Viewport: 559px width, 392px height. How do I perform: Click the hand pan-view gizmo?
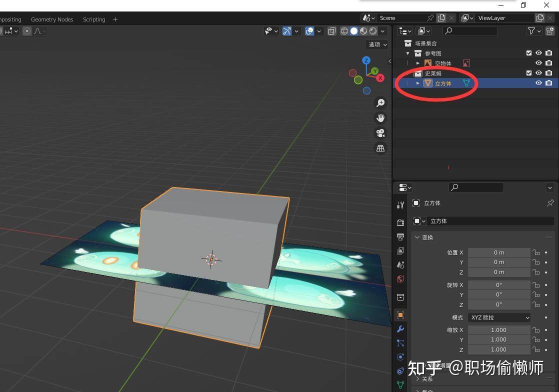pos(380,118)
